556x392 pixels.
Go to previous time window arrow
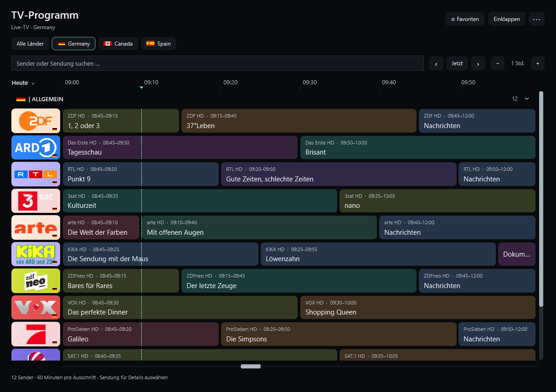click(x=436, y=63)
